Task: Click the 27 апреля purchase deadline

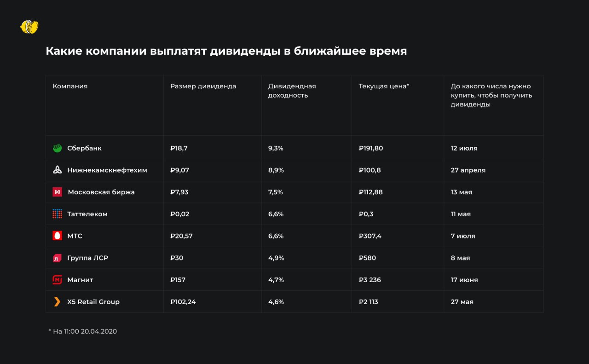Action: 468,170
